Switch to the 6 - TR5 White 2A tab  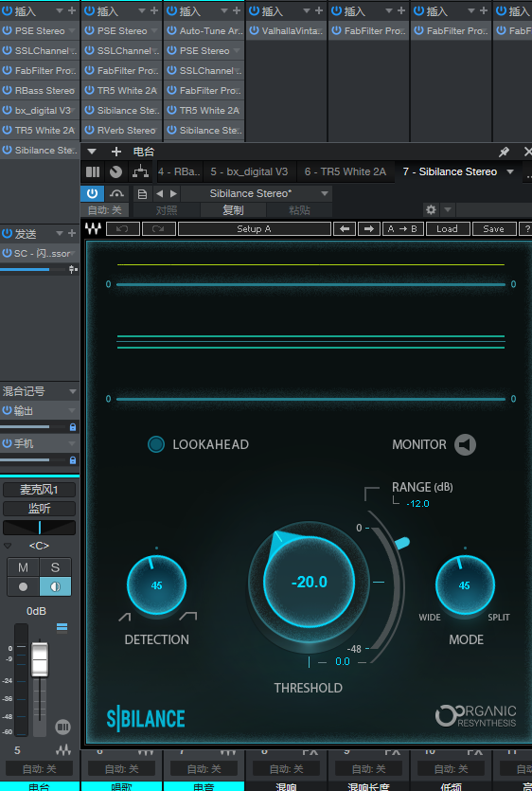pos(346,172)
